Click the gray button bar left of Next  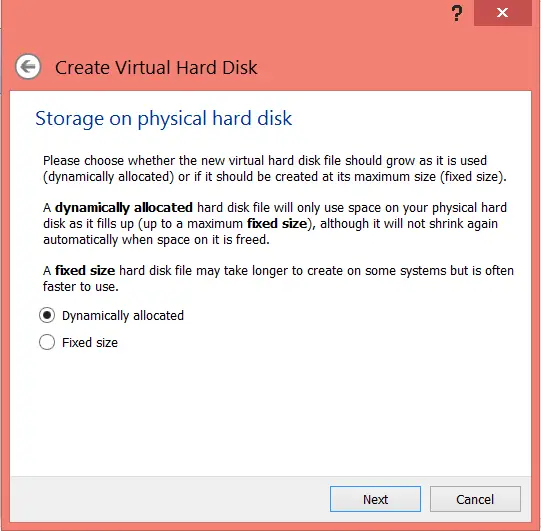coord(170,499)
